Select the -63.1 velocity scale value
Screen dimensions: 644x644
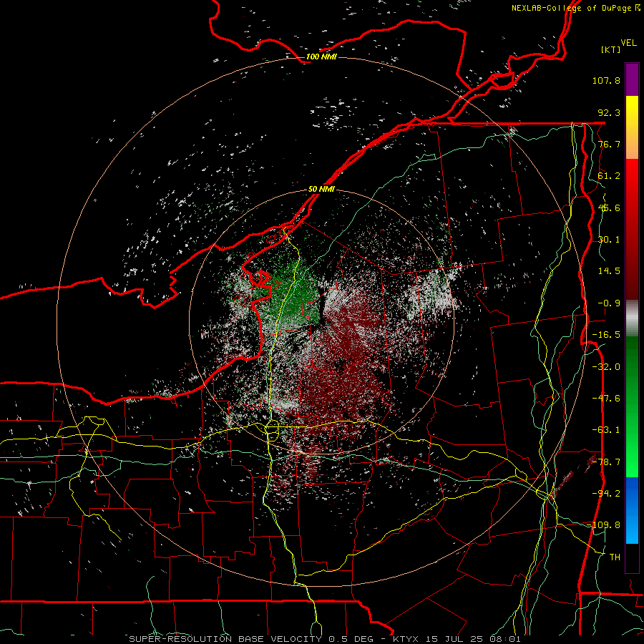(606, 430)
